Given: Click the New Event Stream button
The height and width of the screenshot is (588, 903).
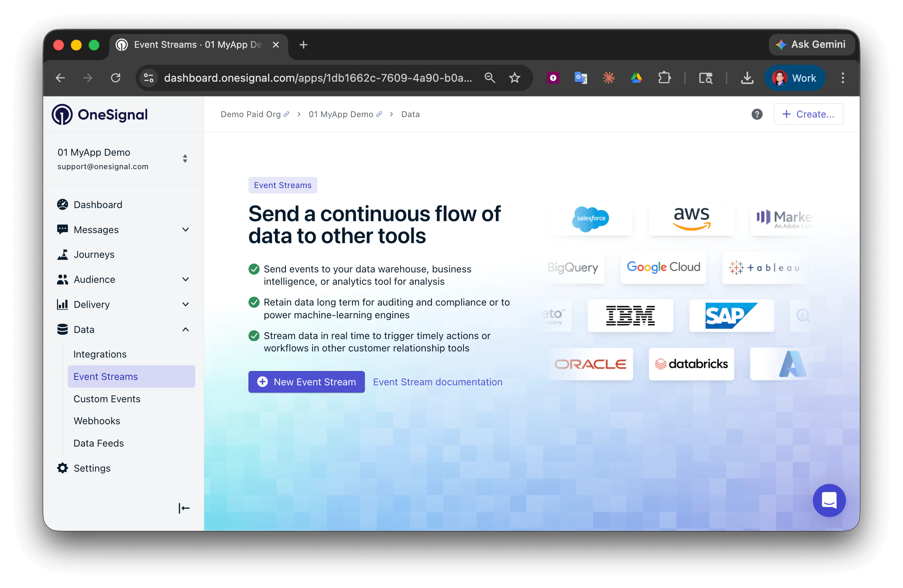Looking at the screenshot, I should coord(306,382).
